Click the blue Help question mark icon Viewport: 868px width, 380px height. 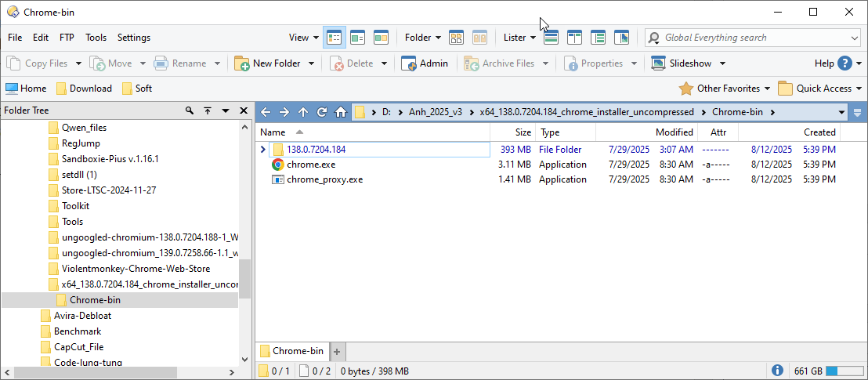(x=844, y=63)
